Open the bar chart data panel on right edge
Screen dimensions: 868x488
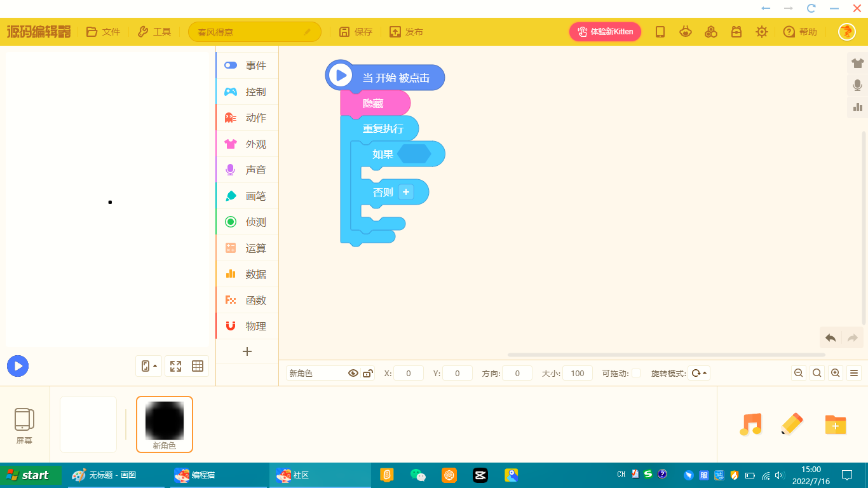click(858, 107)
